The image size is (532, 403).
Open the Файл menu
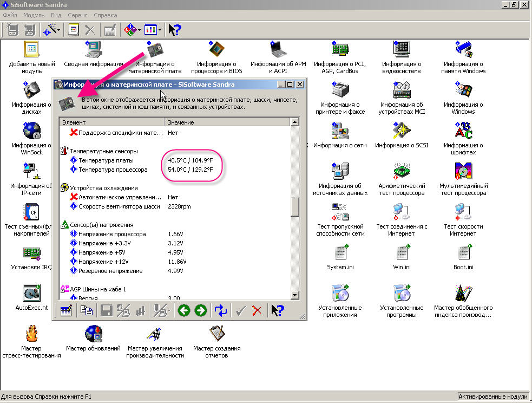(10, 15)
